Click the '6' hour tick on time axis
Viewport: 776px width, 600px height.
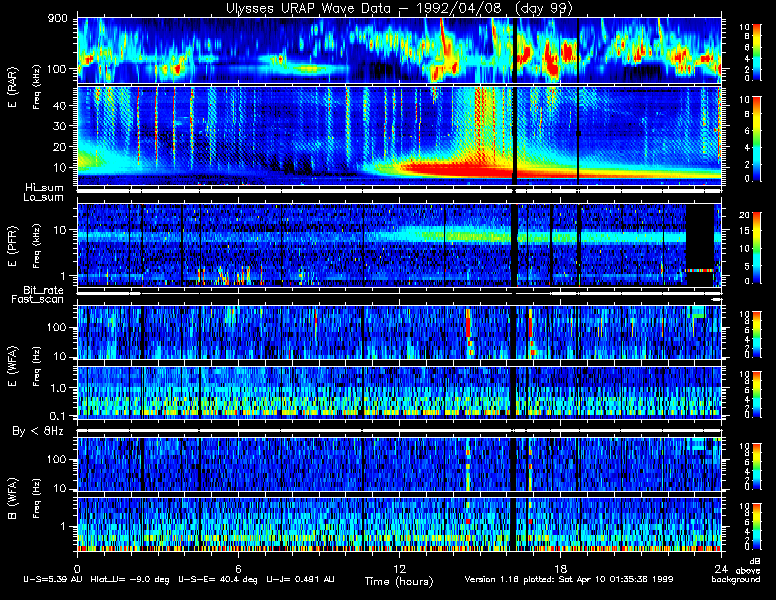[x=238, y=568]
